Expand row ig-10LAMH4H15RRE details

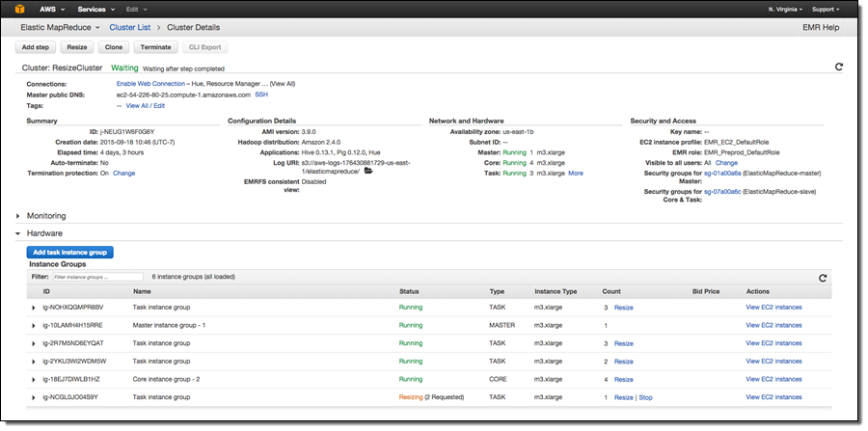[x=34, y=325]
